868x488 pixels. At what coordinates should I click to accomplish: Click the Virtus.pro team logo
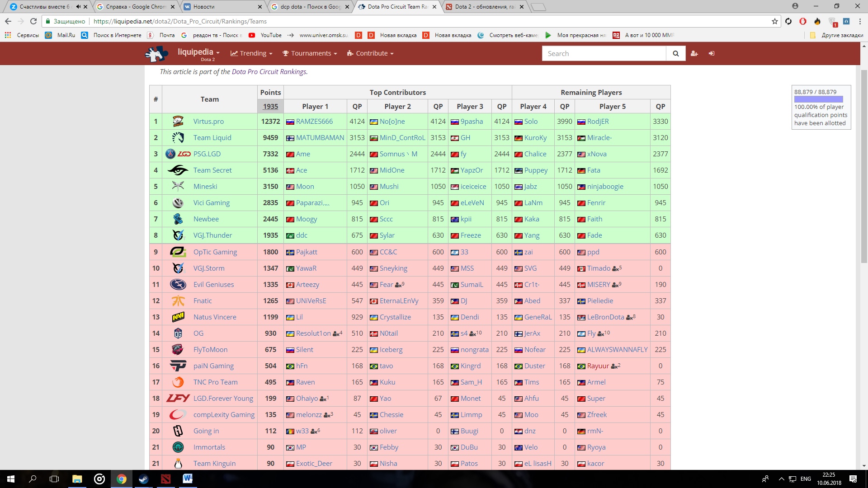[x=178, y=121]
